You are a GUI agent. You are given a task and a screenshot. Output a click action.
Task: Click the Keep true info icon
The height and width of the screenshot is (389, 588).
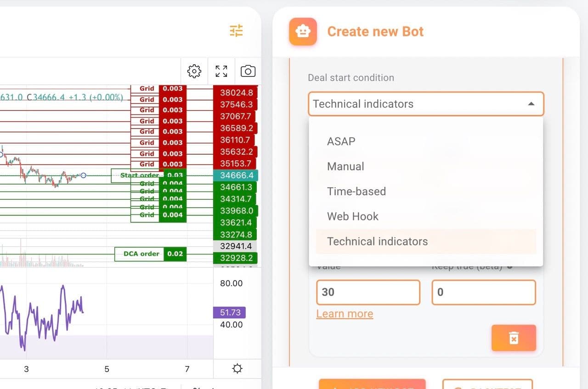[509, 266]
